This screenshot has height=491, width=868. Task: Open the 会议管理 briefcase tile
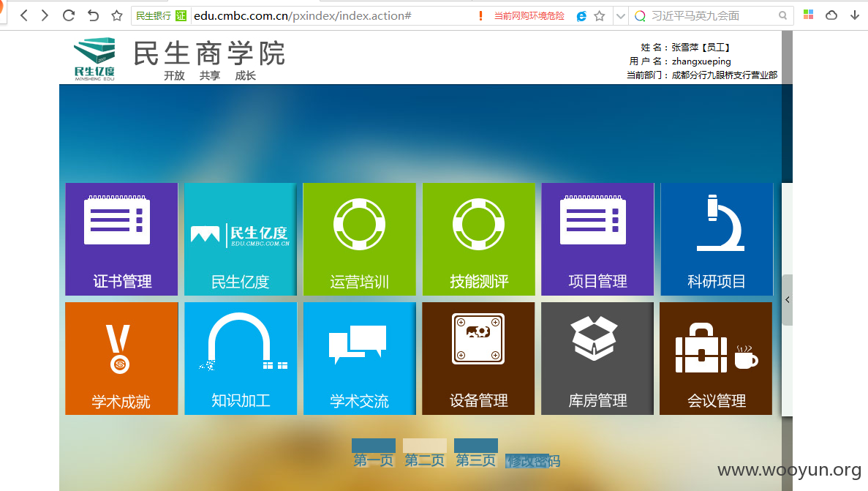pyautogui.click(x=716, y=358)
